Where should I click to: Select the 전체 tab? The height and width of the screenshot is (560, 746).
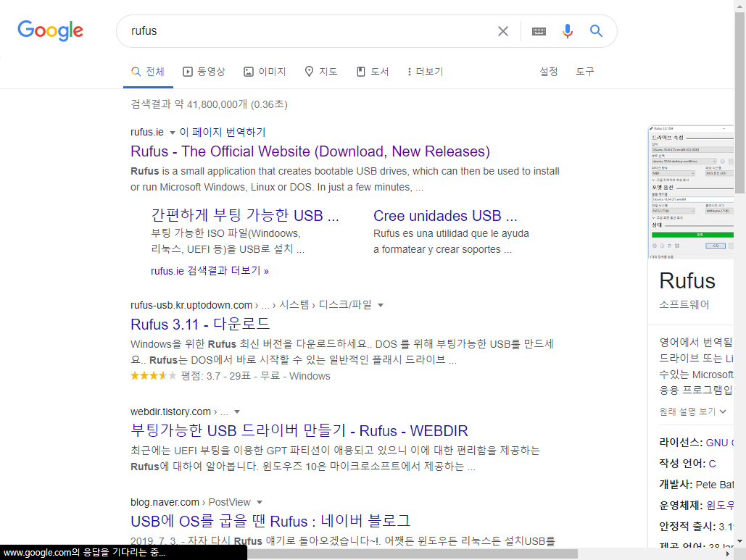coord(148,72)
